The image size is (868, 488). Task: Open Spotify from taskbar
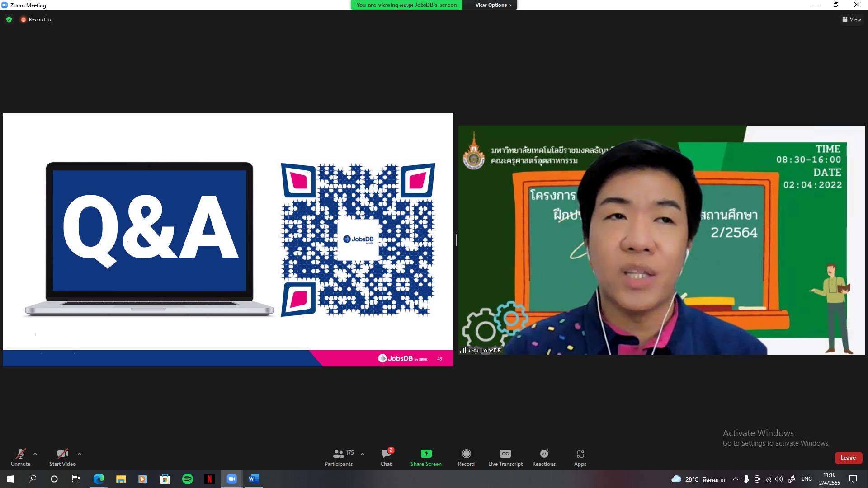(x=187, y=479)
